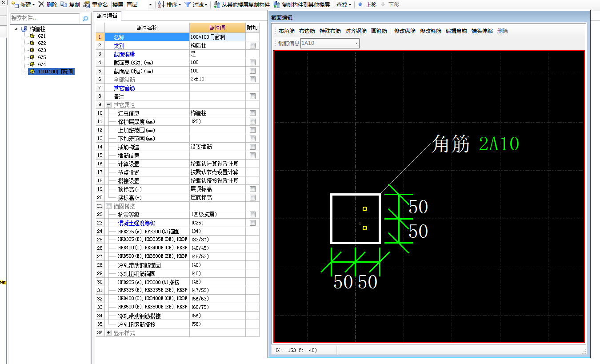Click 编辑弯钩 to edit hooks

pos(456,31)
